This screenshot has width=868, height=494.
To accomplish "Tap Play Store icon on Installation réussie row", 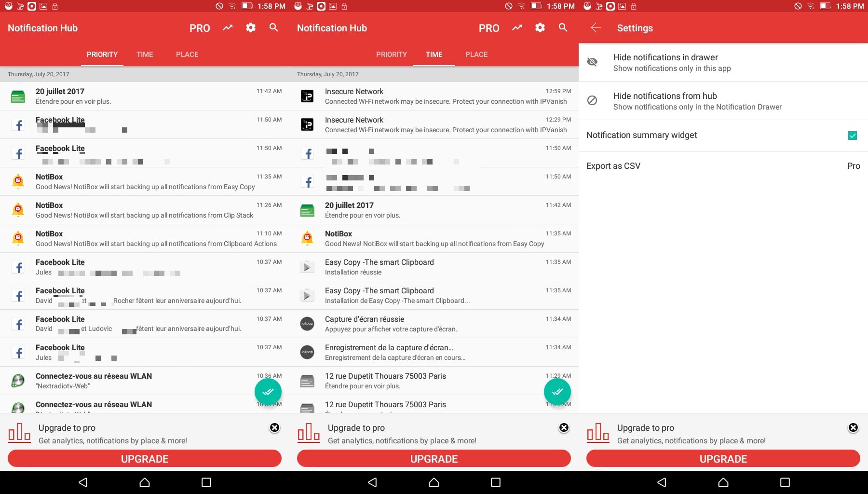I will coord(307,267).
